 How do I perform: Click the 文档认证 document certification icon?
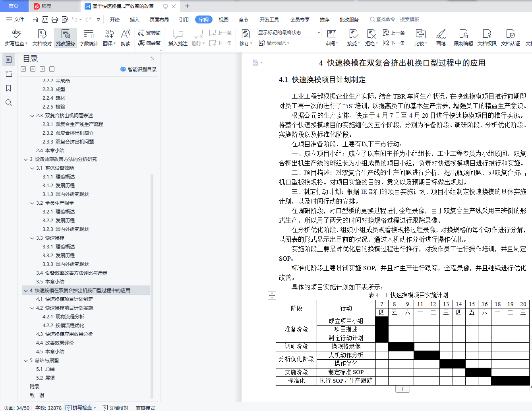pos(511,38)
